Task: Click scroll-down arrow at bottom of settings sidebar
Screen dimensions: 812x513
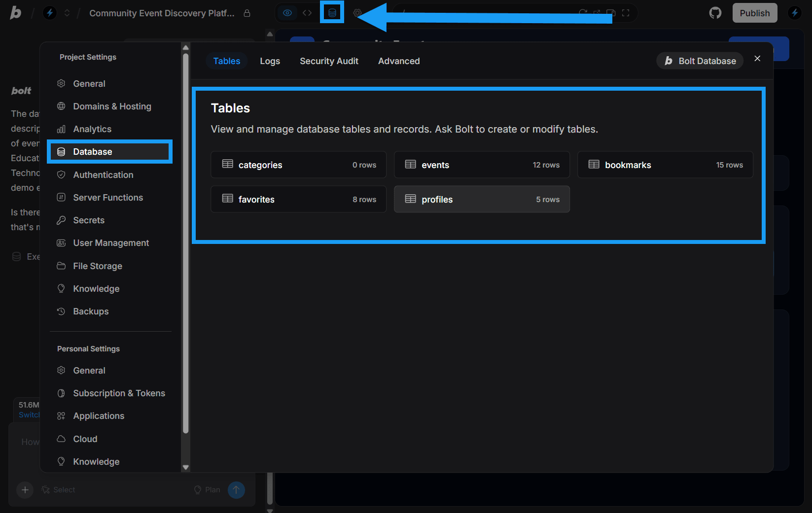Action: point(185,467)
